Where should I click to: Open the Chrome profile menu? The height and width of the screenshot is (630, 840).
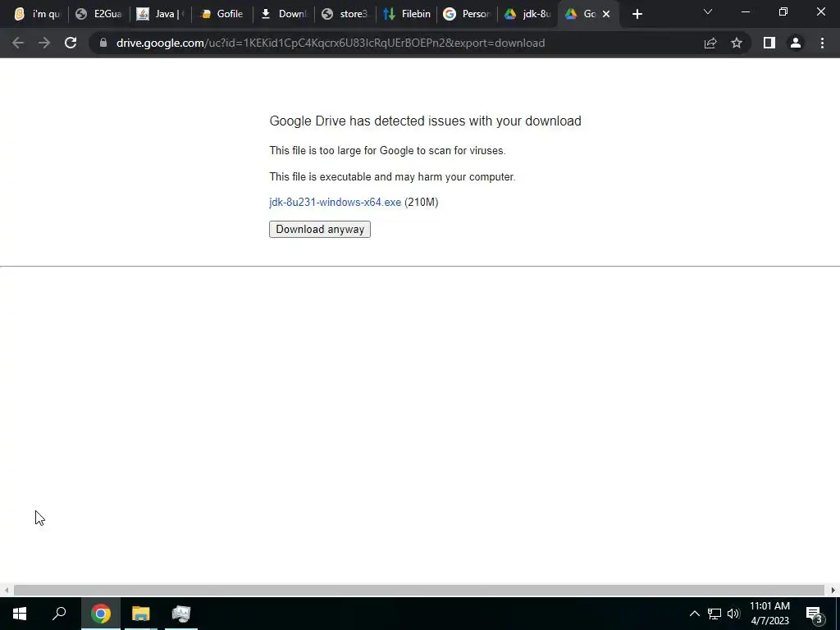pos(796,43)
